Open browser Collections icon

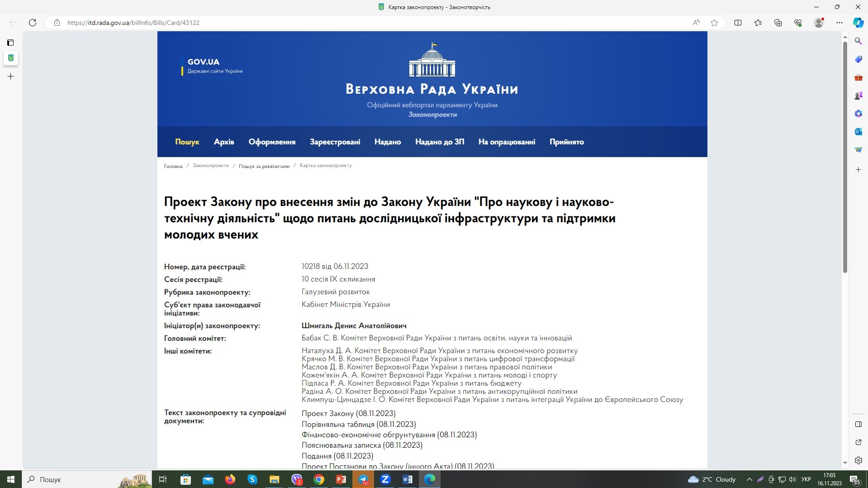click(x=778, y=23)
